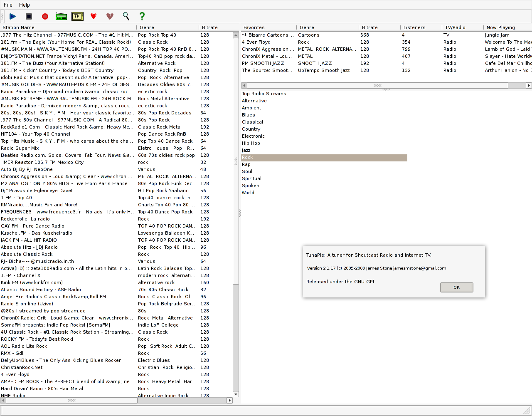Viewport: 532px width, 416px height.
Task: Select the PM SMOOTH JAZZ favorite
Action: 387,63
